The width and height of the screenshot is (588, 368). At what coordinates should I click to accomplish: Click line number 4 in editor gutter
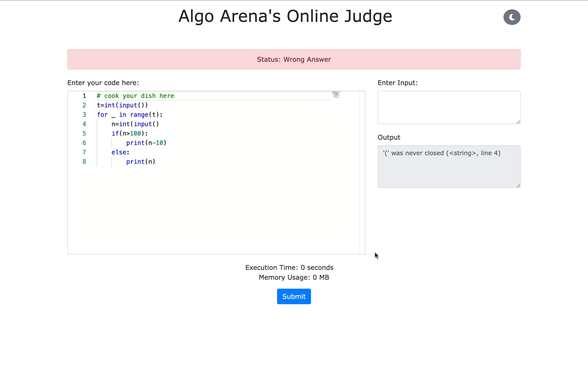click(x=84, y=124)
